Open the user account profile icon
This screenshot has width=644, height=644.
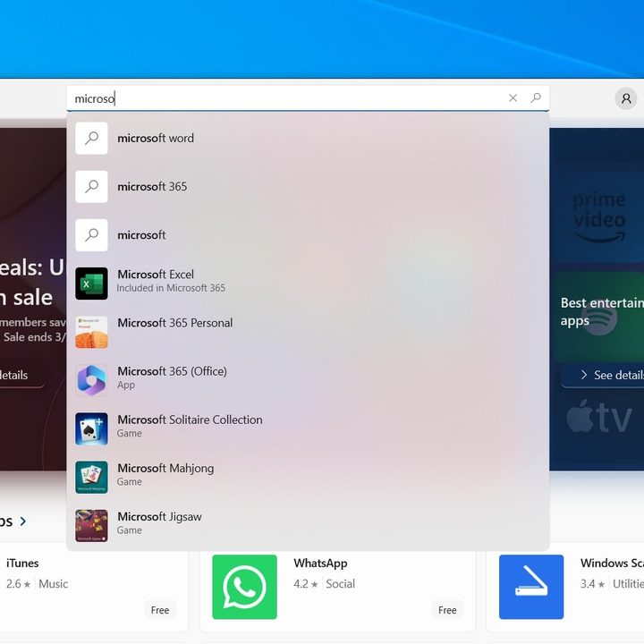pyautogui.click(x=626, y=98)
